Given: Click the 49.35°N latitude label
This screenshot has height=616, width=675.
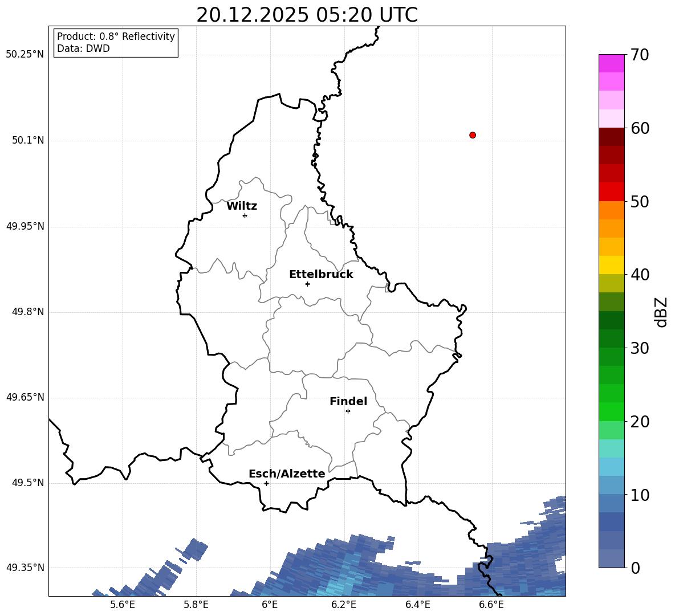Looking at the screenshot, I should click(x=25, y=568).
